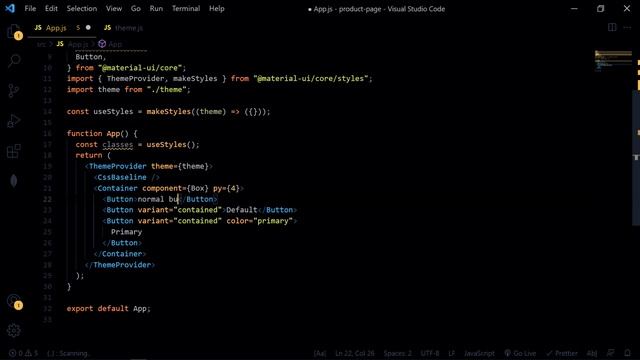
Task: Open the Go menu
Action: (x=136, y=9)
